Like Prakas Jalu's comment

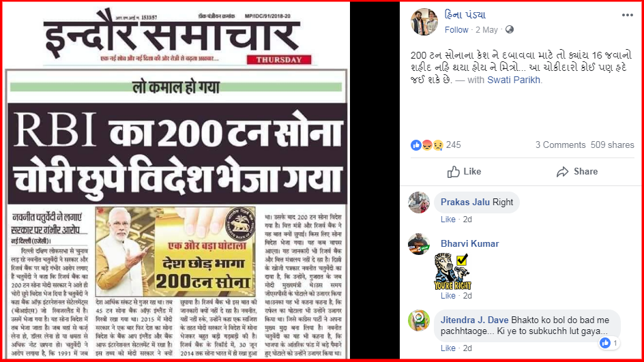(448, 220)
